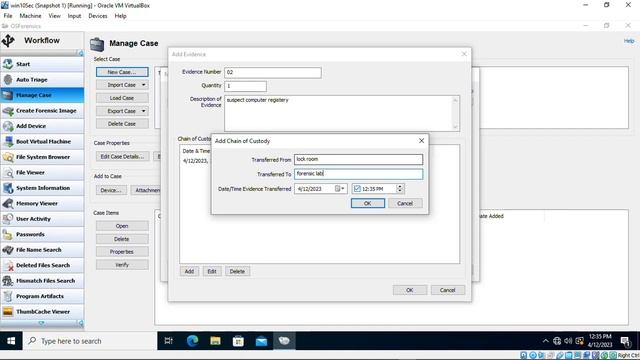
Task: Open Microsoft Store from the taskbar
Action: (x=238, y=341)
